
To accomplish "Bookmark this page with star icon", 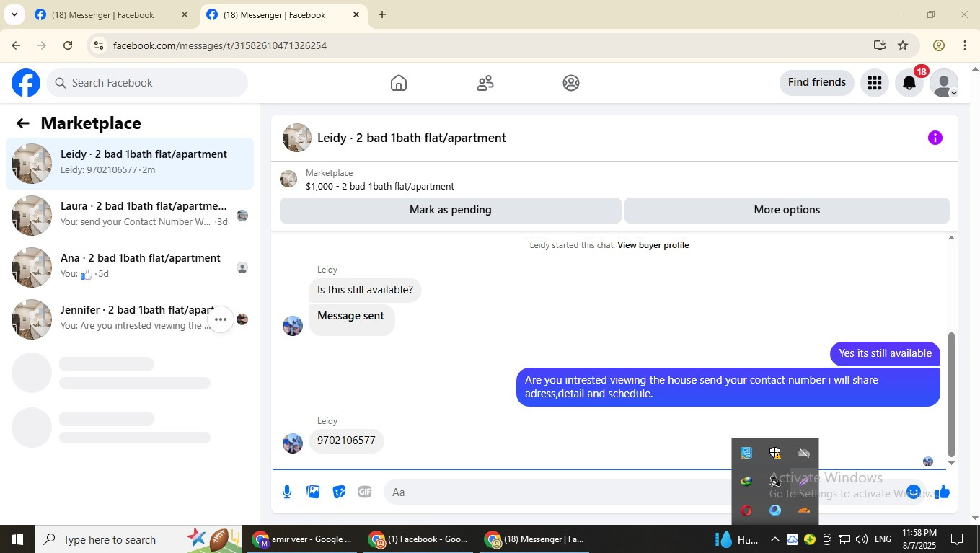I will click(903, 45).
